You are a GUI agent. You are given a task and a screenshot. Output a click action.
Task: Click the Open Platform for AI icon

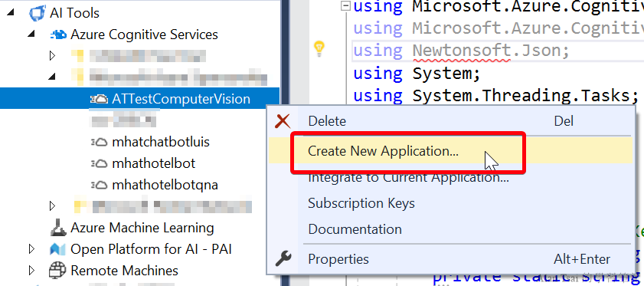58,249
